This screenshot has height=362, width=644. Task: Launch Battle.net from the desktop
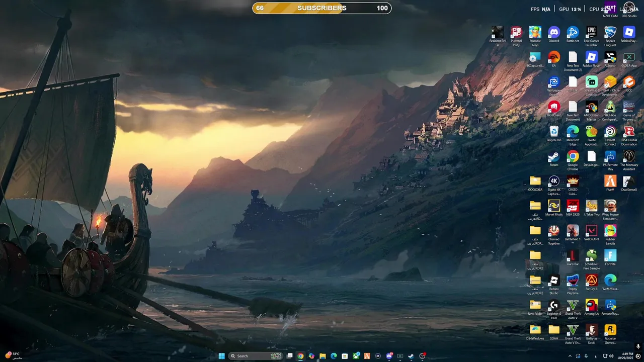pos(573,35)
